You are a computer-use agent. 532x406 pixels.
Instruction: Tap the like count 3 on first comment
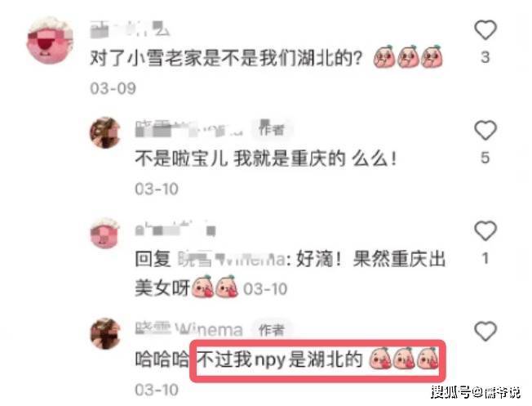pos(485,57)
